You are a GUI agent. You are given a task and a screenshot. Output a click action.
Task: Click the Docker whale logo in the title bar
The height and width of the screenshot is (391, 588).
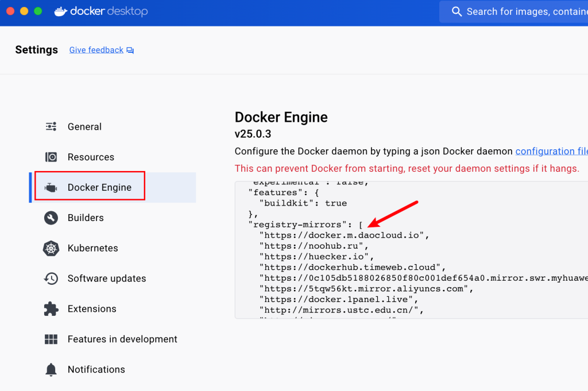pyautogui.click(x=60, y=11)
